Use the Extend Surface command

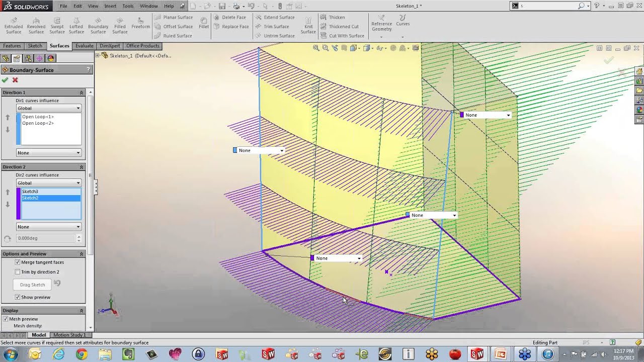pos(275,17)
